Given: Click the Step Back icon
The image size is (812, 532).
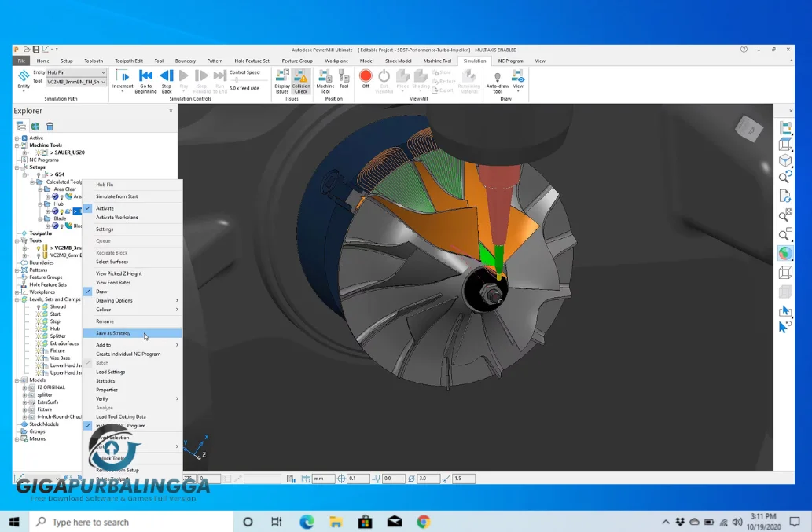Looking at the screenshot, I should point(167,76).
